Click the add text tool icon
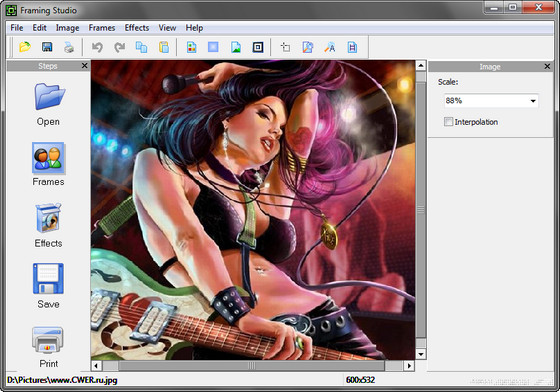560x392 pixels. coord(330,47)
